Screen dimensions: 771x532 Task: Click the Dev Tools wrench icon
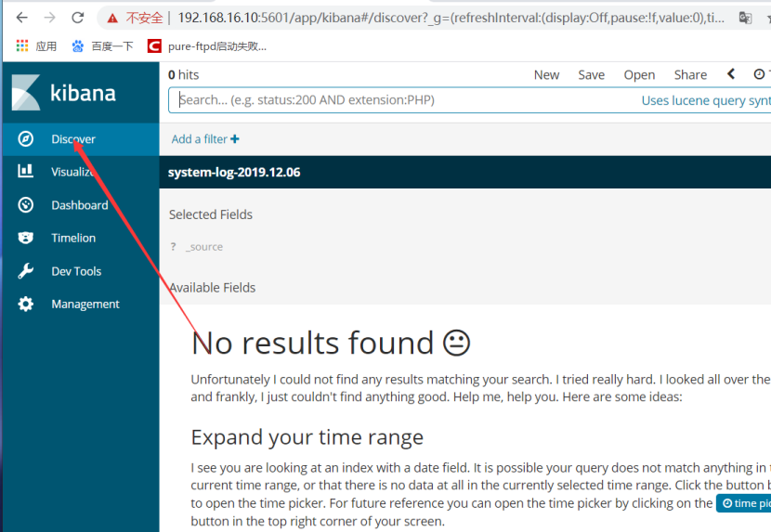click(x=26, y=271)
